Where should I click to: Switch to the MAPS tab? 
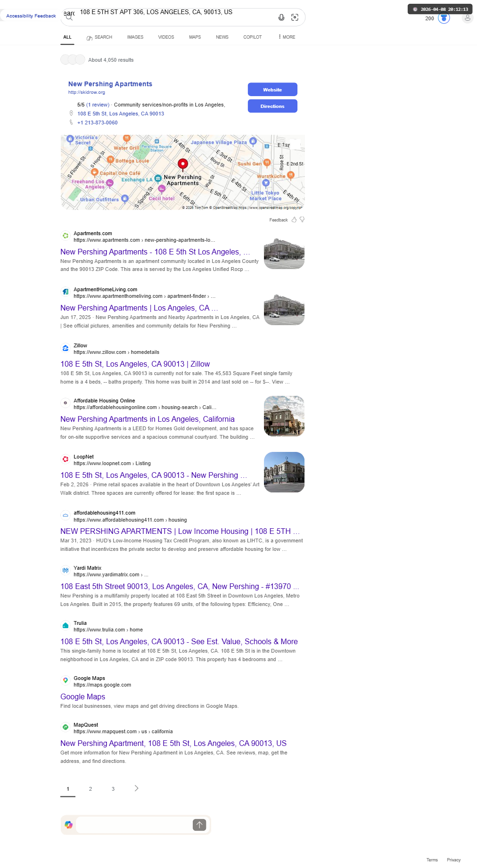coord(195,37)
